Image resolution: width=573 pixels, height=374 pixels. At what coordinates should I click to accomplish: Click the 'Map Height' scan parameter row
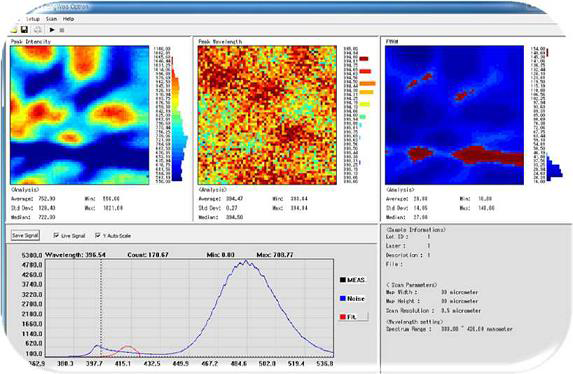pyautogui.click(x=432, y=301)
